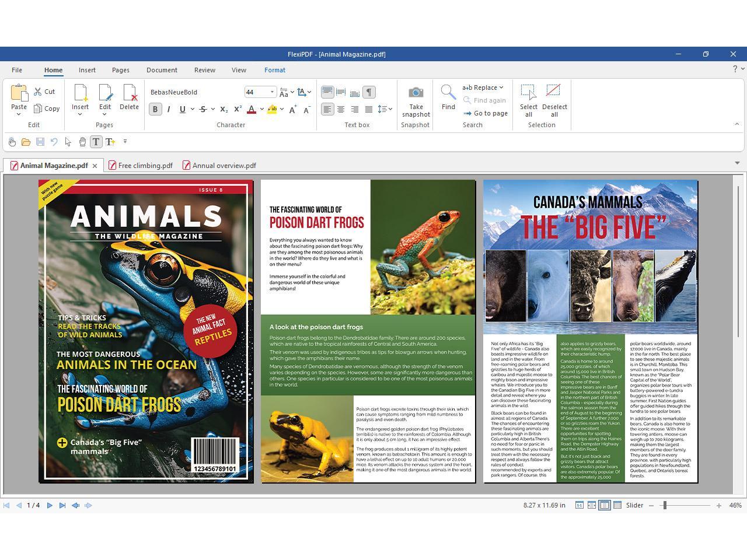747x560 pixels.
Task: Click the Take snapshot camera icon
Action: coord(416,93)
